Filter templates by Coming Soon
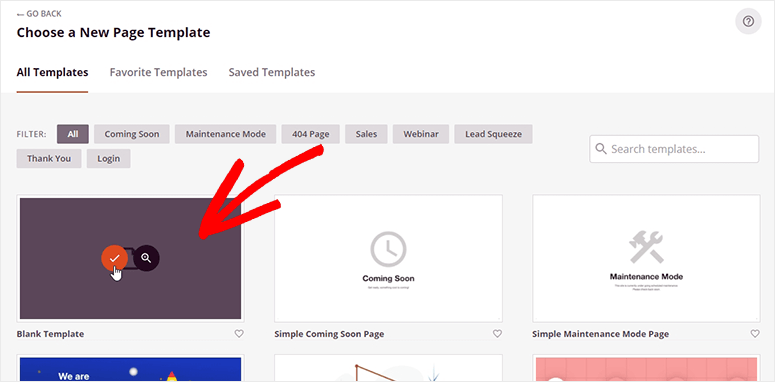The height and width of the screenshot is (382, 775). tap(132, 134)
